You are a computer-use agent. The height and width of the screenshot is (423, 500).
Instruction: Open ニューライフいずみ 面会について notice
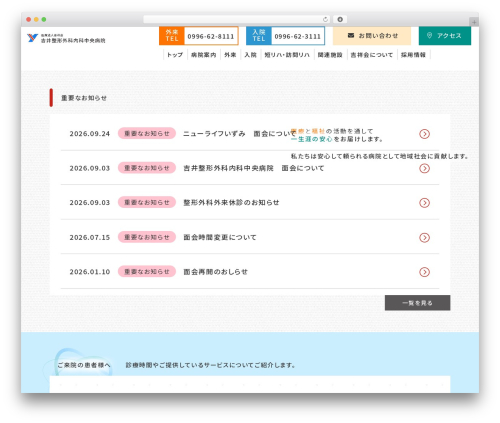(239, 134)
